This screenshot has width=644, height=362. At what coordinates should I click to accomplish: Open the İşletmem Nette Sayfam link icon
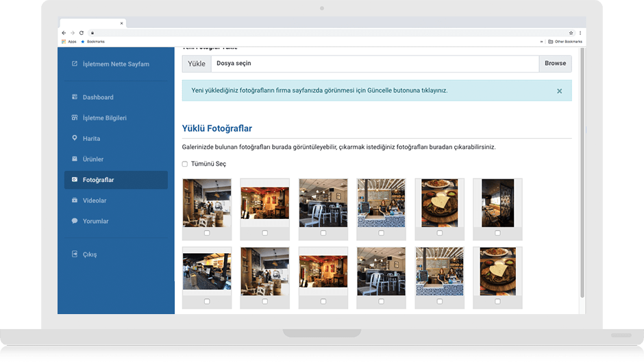75,64
